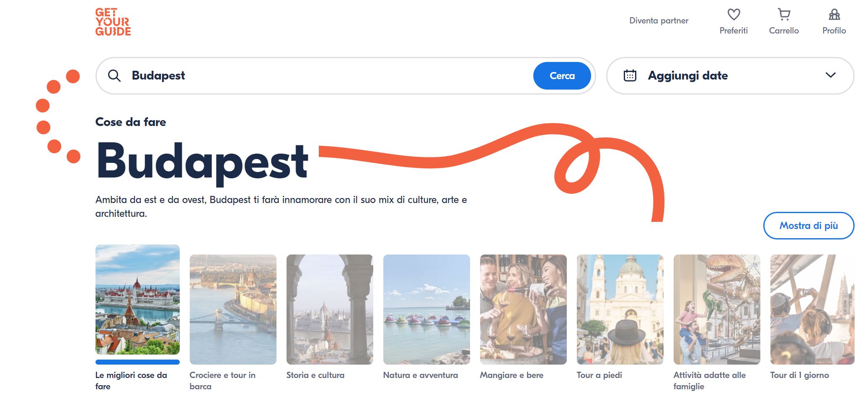This screenshot has width=868, height=414.
Task: Select Storia e cultura thumbnail
Action: coord(330,309)
